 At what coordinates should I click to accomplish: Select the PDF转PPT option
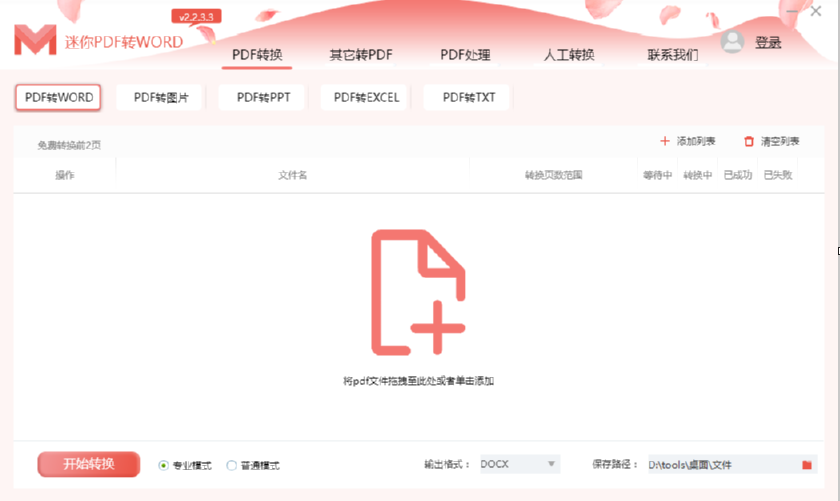263,98
